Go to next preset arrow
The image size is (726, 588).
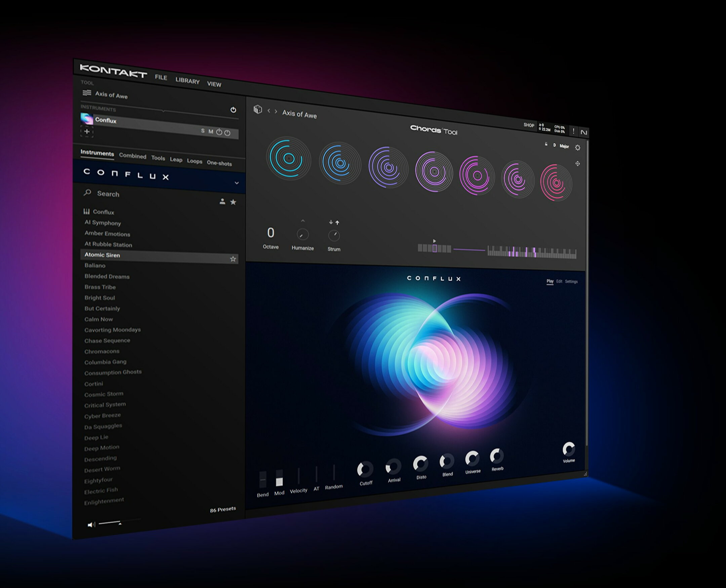pos(276,111)
